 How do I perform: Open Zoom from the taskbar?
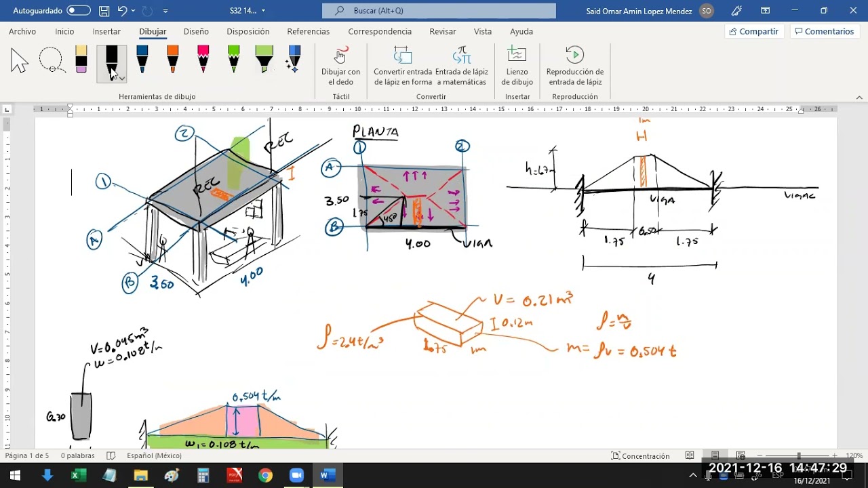click(296, 475)
